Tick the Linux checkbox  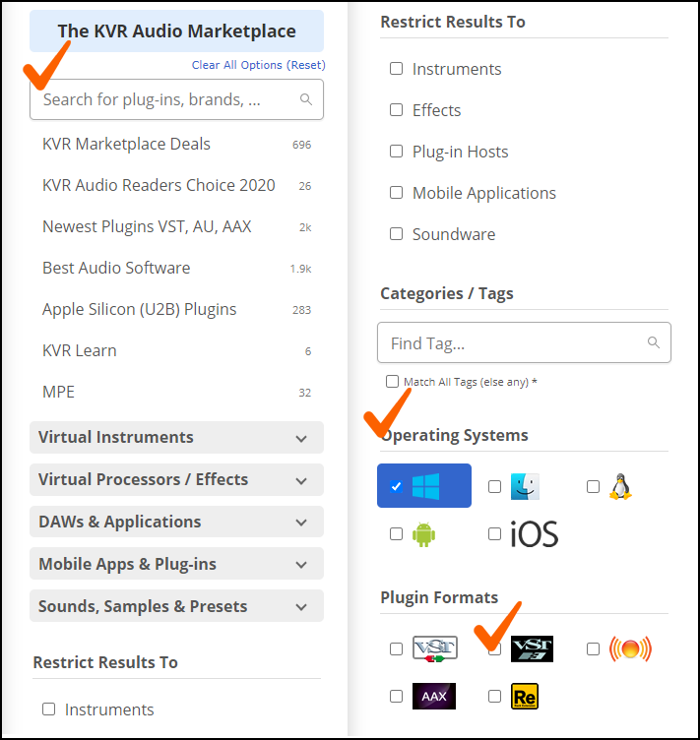pyautogui.click(x=593, y=486)
